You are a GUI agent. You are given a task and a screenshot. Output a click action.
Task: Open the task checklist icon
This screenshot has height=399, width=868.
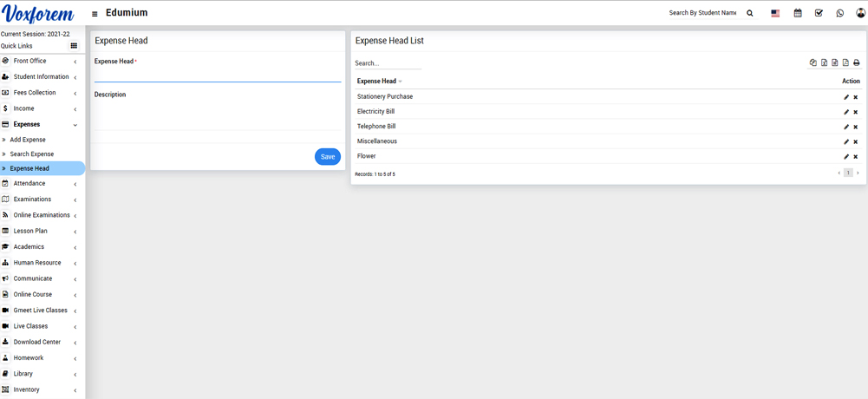pos(819,13)
